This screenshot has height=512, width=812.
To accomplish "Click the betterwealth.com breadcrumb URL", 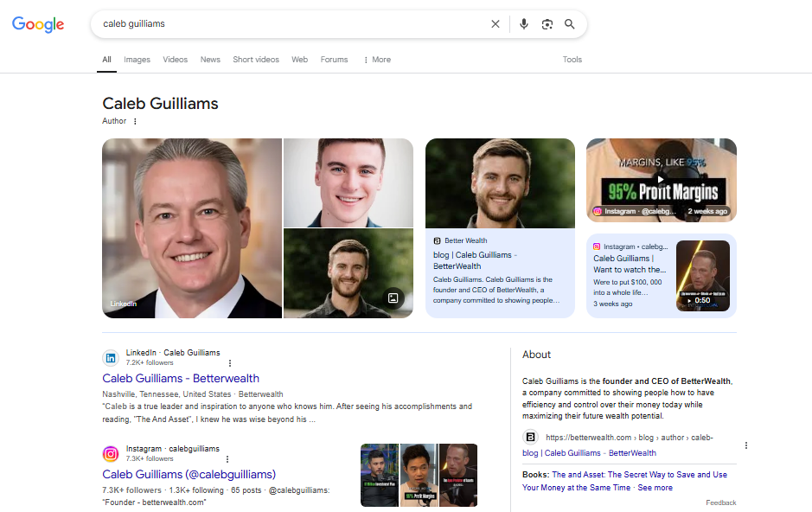I will 630,438.
